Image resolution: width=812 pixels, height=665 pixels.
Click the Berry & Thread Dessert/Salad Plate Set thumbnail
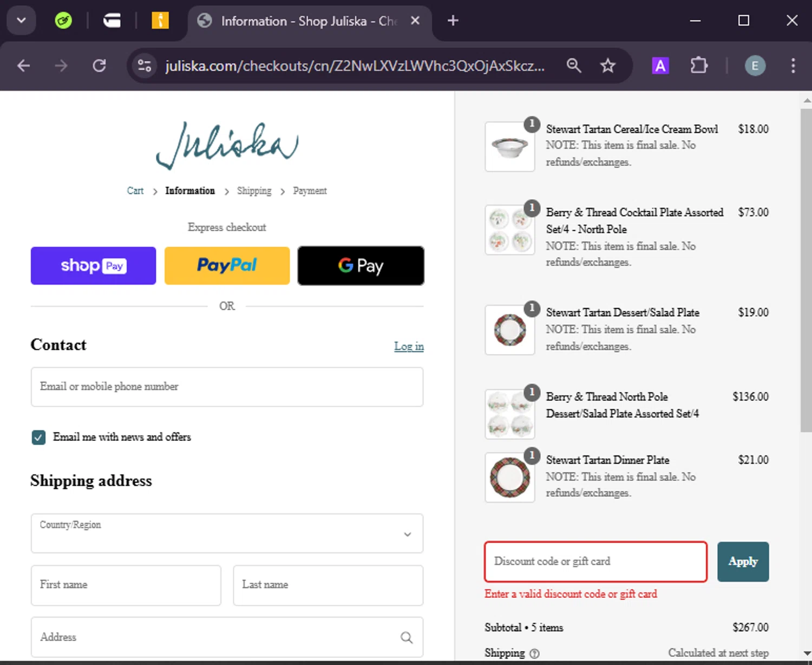click(x=510, y=414)
